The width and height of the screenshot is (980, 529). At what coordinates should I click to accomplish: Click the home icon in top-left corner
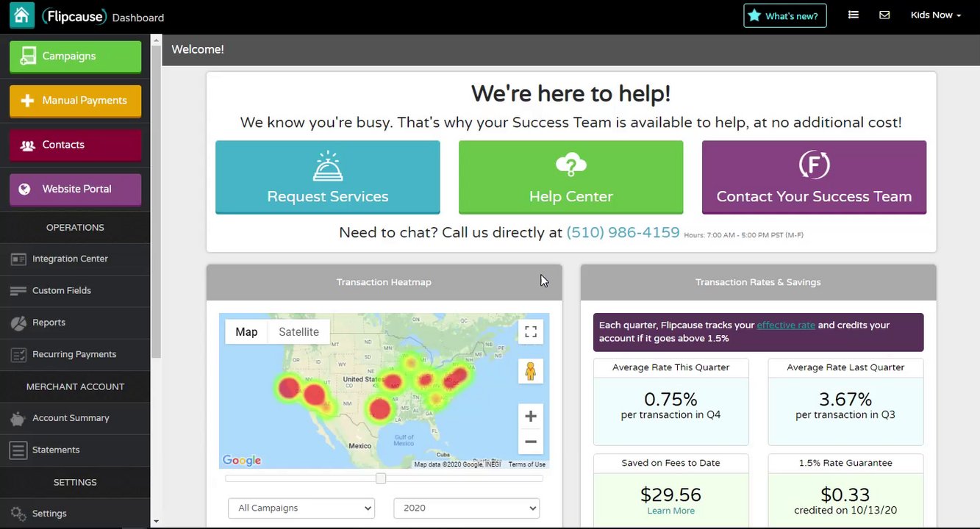21,15
